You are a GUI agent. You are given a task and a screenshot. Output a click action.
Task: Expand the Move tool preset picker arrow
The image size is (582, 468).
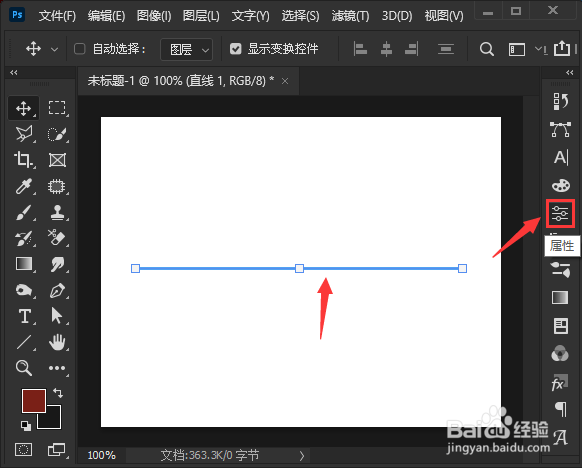point(54,49)
